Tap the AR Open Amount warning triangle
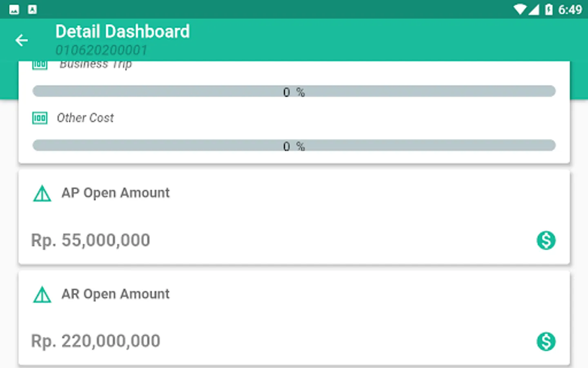This screenshot has width=588, height=368. point(42,294)
